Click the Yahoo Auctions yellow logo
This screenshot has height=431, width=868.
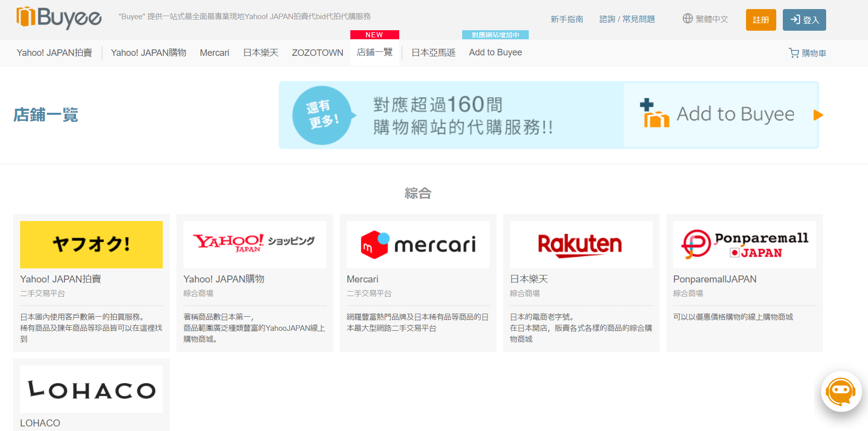pos(91,245)
